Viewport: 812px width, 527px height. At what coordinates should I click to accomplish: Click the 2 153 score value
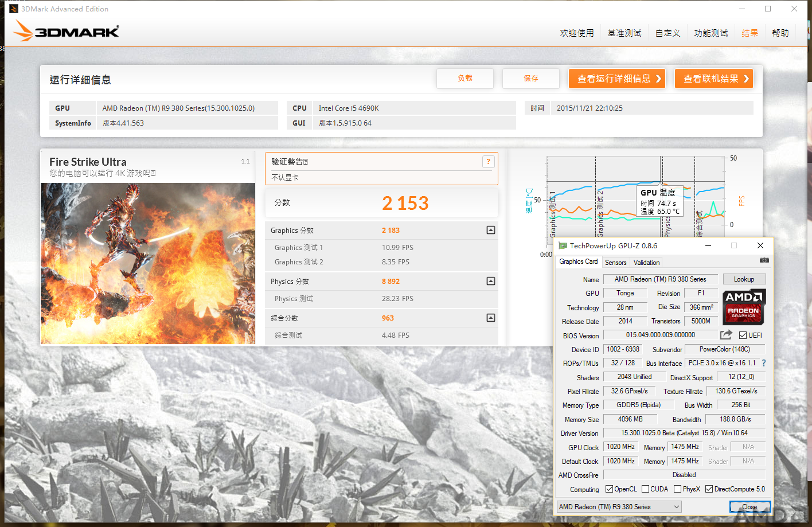coord(405,203)
